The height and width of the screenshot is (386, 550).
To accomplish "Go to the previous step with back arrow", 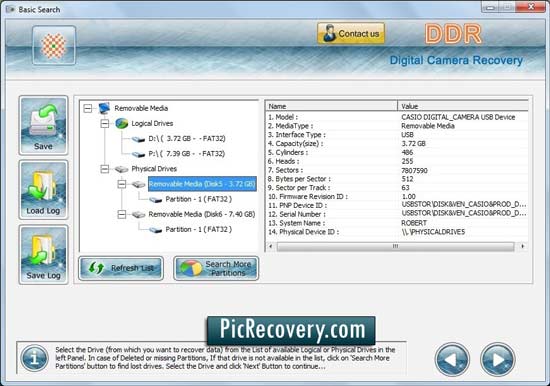I will point(452,359).
